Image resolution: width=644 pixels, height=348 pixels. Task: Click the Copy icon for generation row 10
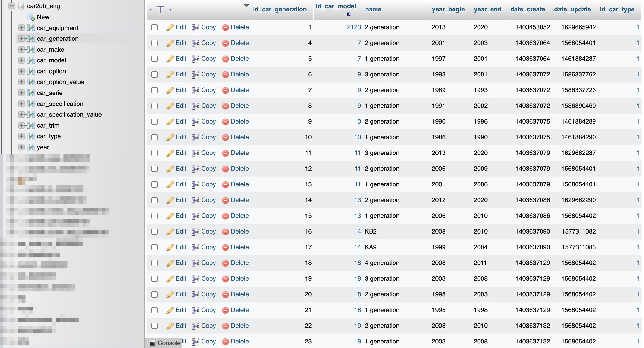point(195,137)
